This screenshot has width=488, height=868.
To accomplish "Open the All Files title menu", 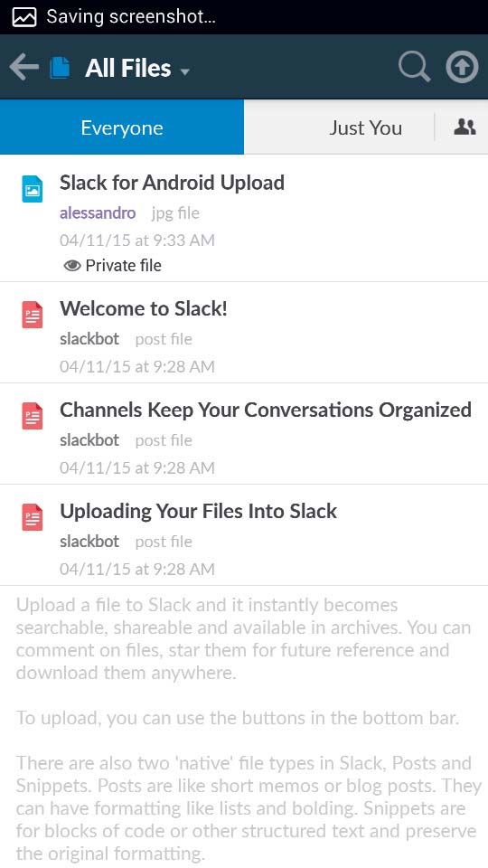I will point(127,68).
